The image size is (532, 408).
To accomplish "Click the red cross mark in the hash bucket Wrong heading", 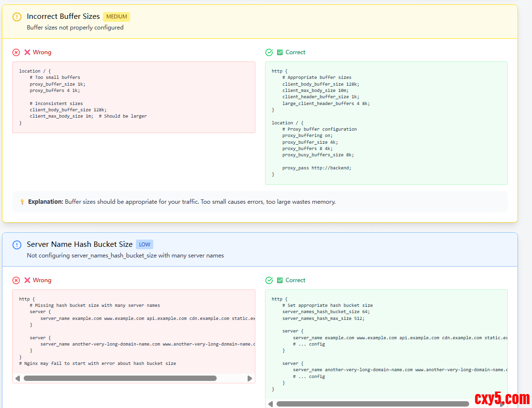I will [28, 280].
